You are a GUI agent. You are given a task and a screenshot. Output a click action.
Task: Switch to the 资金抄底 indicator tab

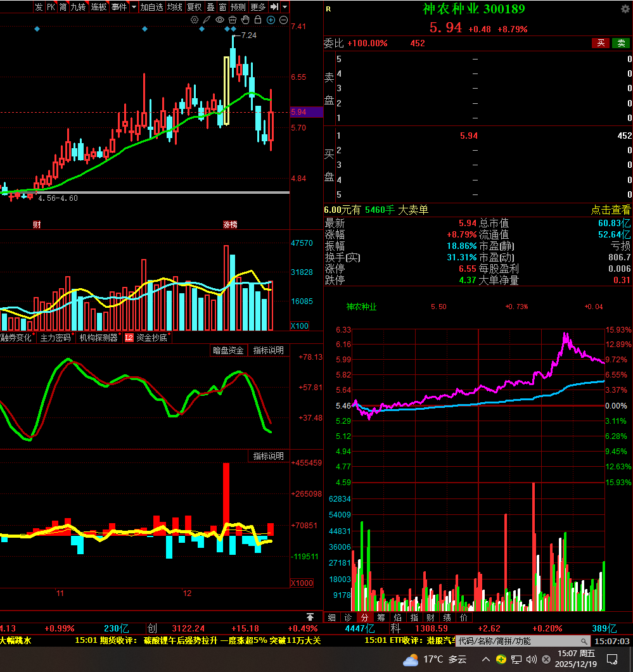click(151, 338)
